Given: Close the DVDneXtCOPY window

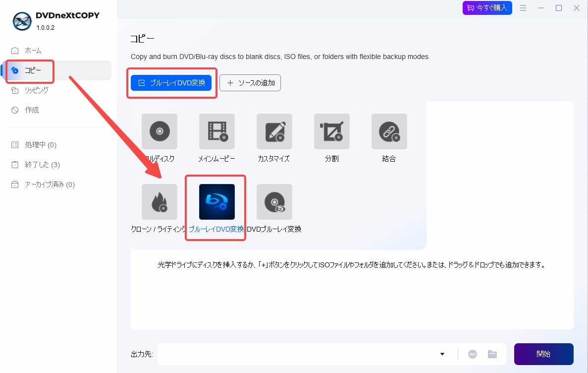Looking at the screenshot, I should coord(577,8).
